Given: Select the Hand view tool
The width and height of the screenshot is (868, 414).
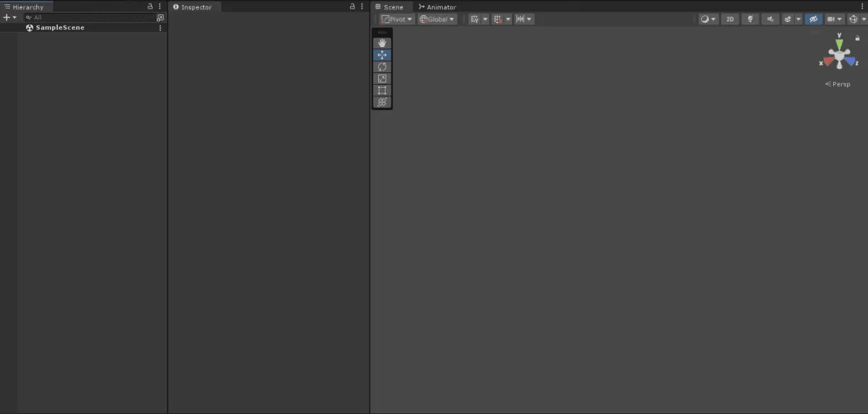Looking at the screenshot, I should click(x=382, y=43).
